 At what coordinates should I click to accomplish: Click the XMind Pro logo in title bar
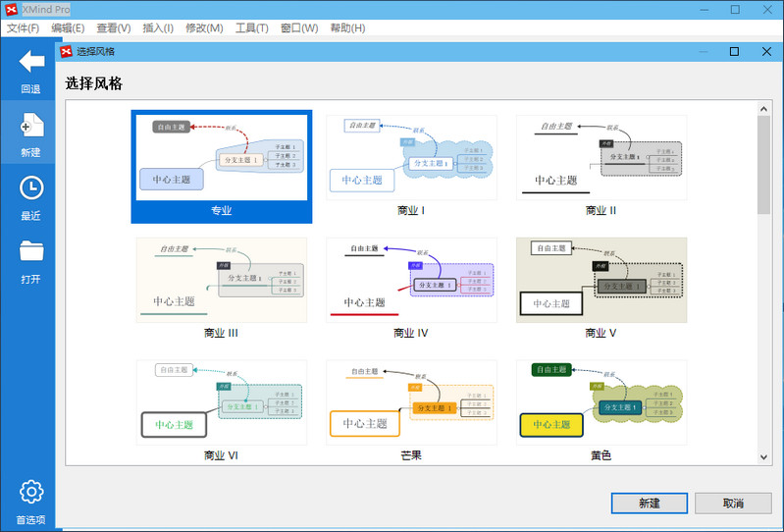11,10
